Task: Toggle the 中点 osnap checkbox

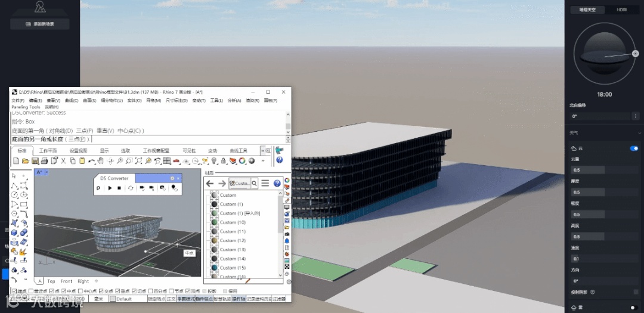Action: (64, 291)
